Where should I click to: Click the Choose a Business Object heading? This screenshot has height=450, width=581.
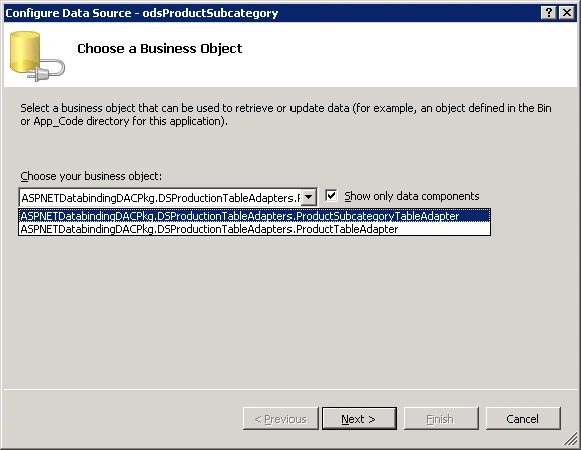(159, 49)
